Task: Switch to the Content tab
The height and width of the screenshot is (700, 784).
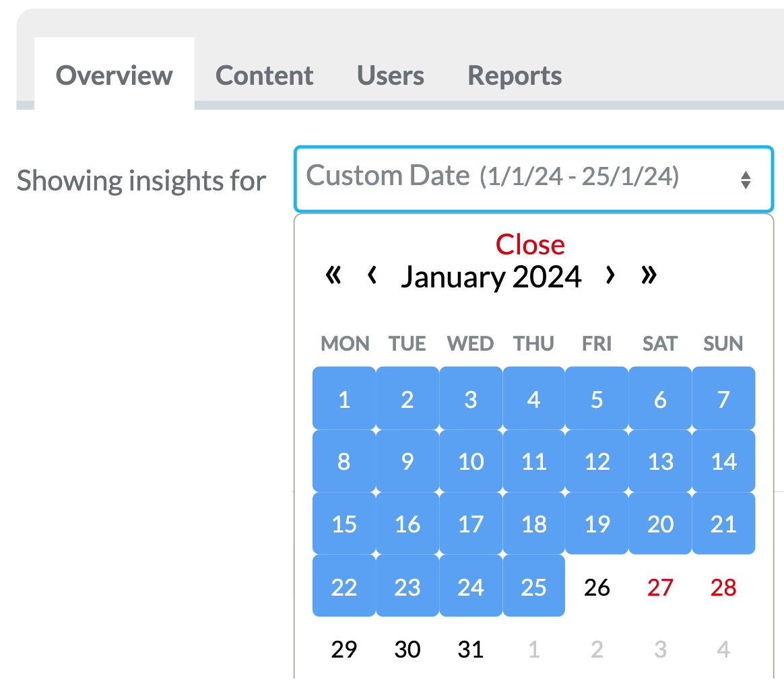Action: (x=264, y=75)
